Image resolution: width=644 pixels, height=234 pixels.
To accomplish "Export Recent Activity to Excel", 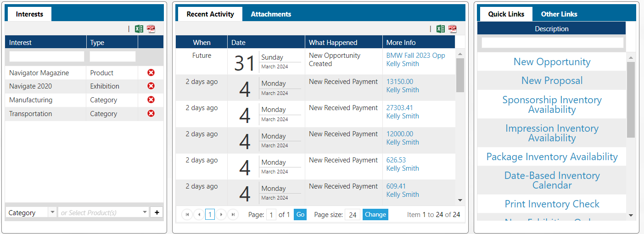I will (441, 29).
